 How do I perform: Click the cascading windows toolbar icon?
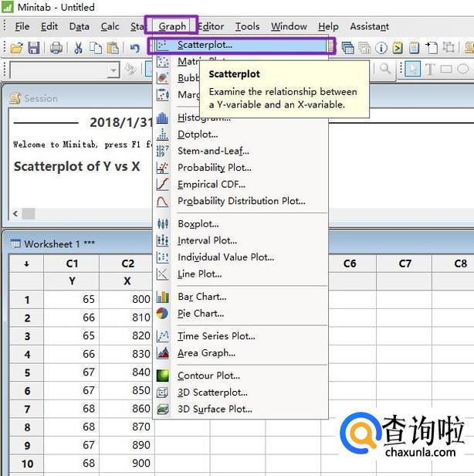(x=348, y=48)
